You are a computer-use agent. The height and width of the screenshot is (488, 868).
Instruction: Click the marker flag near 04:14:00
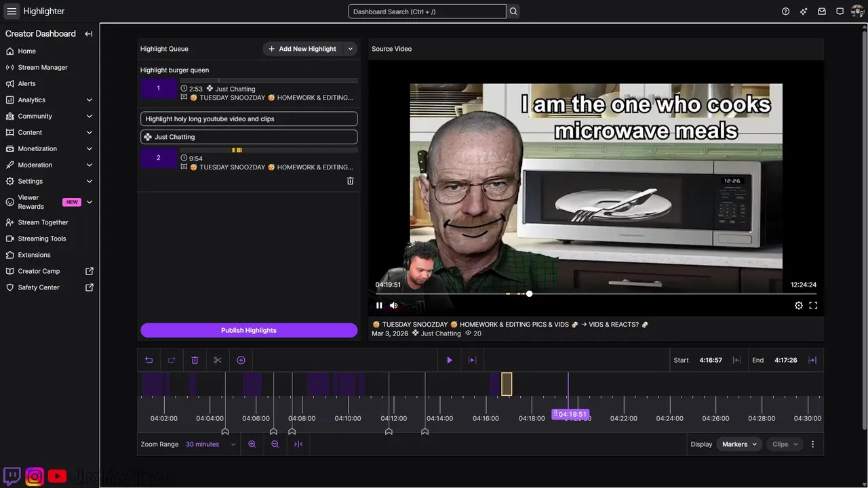click(x=425, y=431)
